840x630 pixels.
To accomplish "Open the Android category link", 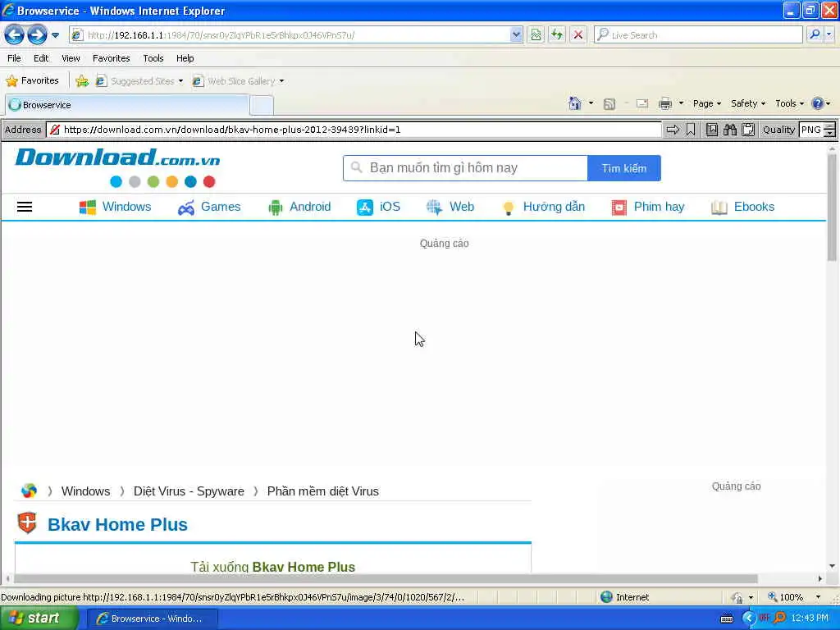I will (x=299, y=207).
